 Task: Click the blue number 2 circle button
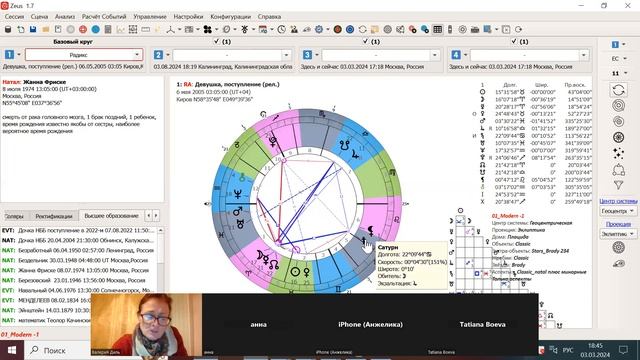pos(158,55)
